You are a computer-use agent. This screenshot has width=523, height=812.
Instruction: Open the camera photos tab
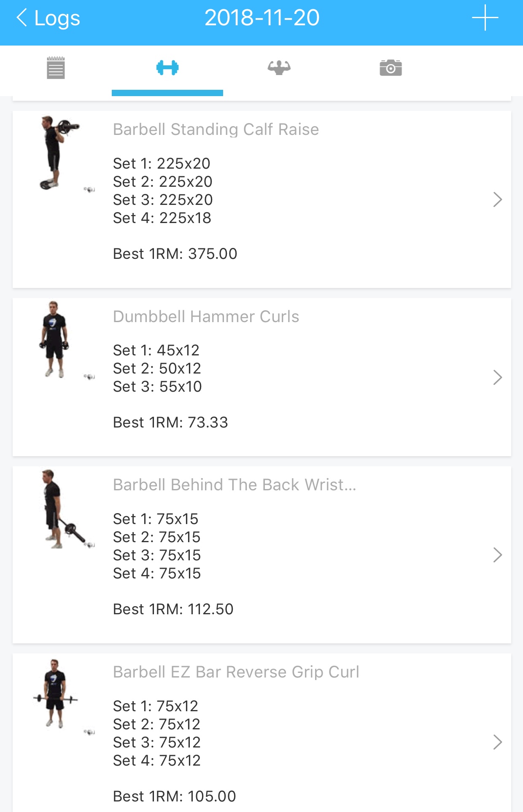click(391, 68)
